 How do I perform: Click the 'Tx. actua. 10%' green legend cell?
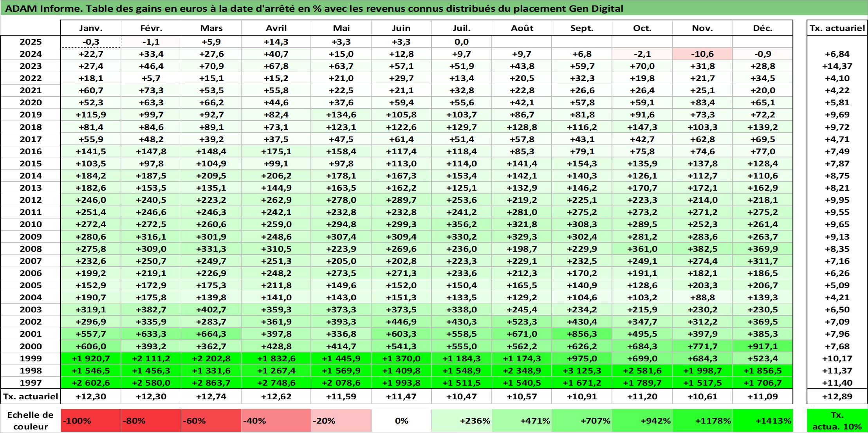(837, 421)
